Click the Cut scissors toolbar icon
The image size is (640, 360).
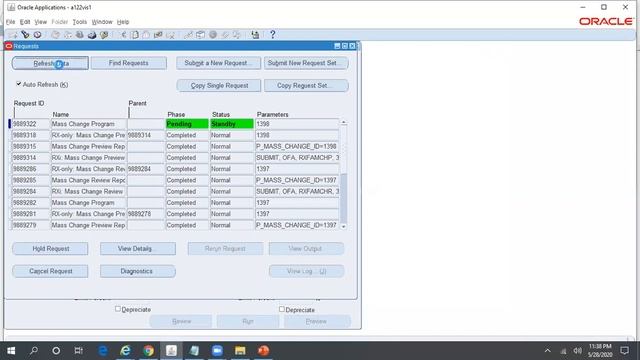point(123,35)
